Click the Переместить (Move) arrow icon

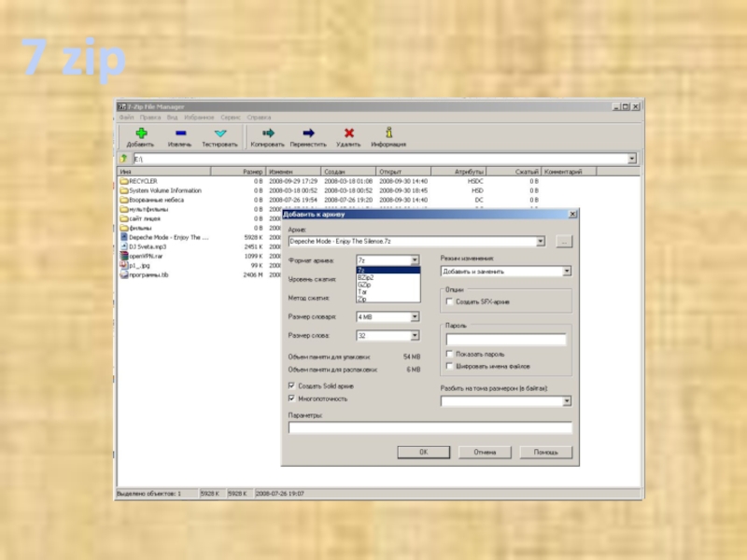coord(308,133)
